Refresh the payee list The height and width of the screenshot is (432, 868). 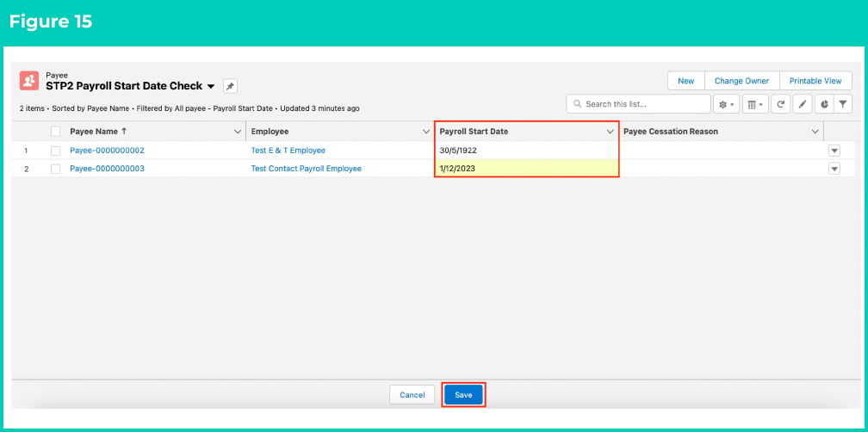(780, 104)
